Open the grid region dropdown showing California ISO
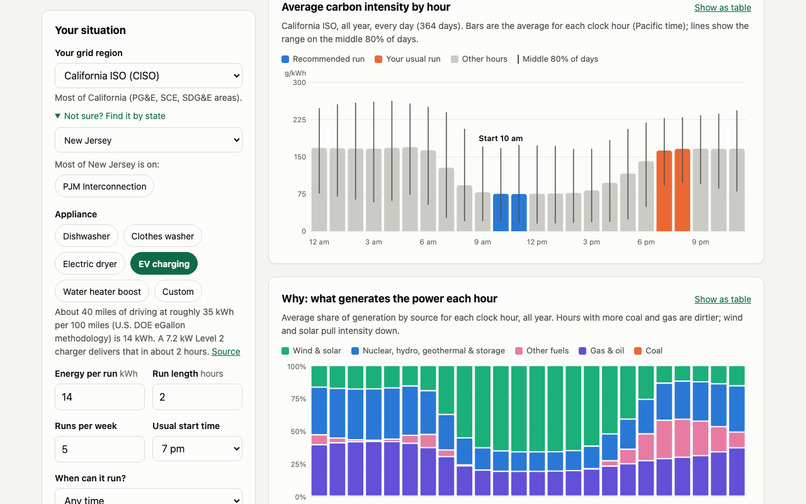Viewport: 806px width, 504px height. [x=149, y=76]
